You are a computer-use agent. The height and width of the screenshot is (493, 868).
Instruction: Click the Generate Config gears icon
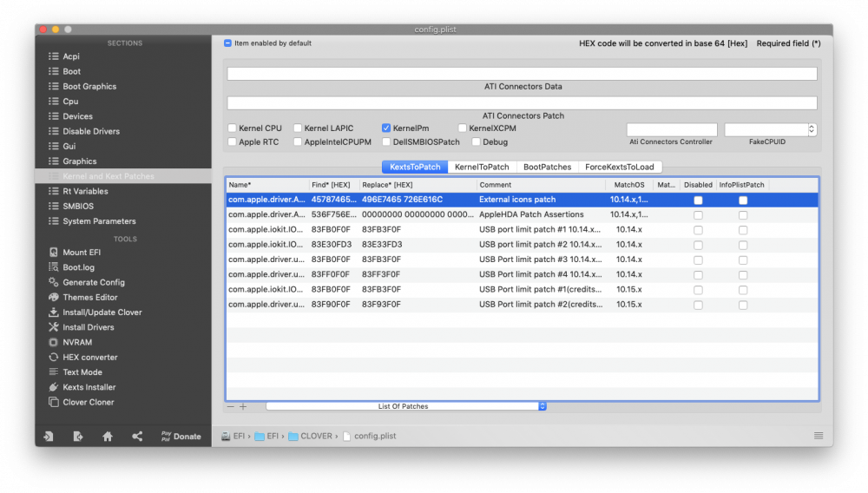(x=54, y=282)
